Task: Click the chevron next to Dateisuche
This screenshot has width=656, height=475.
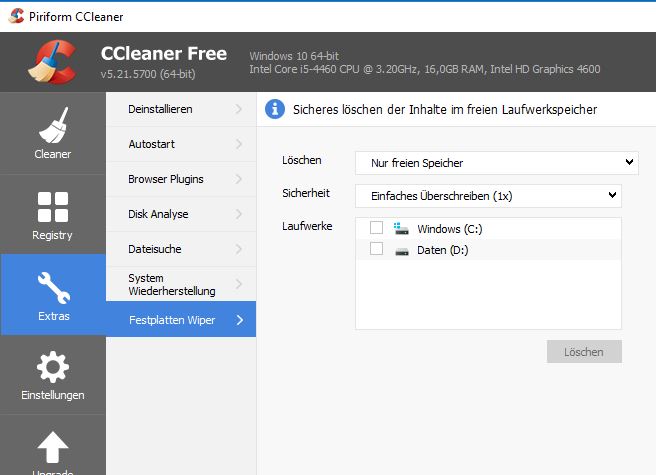Action: coord(239,249)
